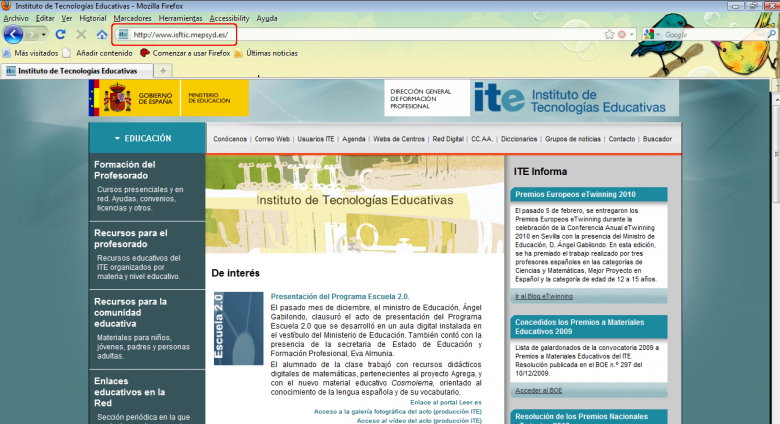Open the Archivo menu
Viewport: 780px width, 424px height.
click(x=16, y=18)
